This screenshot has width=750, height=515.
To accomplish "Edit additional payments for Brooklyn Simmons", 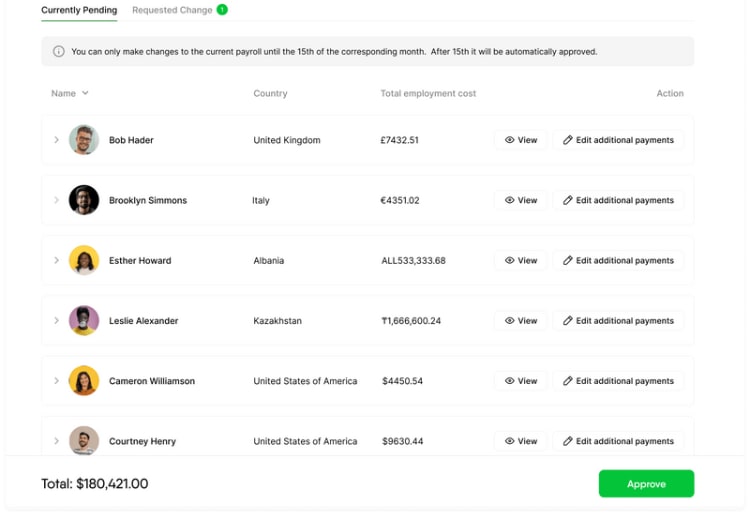I will coord(618,200).
